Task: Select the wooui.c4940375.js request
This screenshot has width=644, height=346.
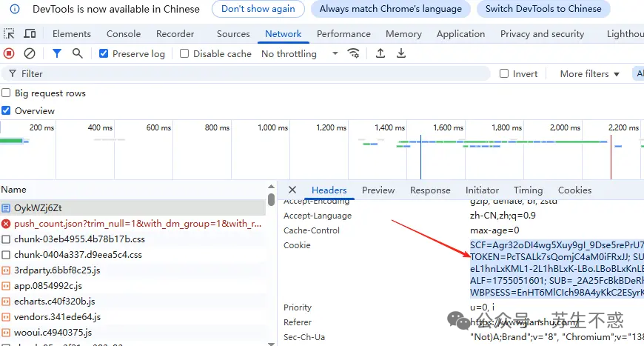Action: (x=133, y=333)
